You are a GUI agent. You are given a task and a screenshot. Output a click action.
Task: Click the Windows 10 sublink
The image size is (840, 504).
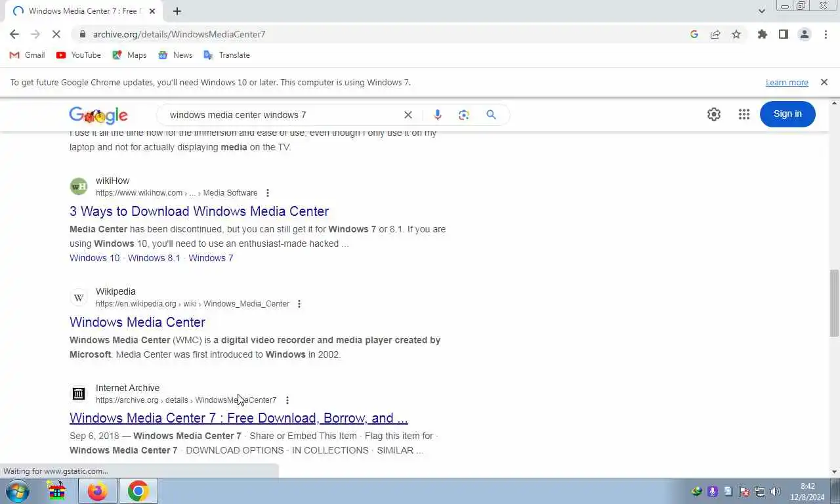(94, 258)
